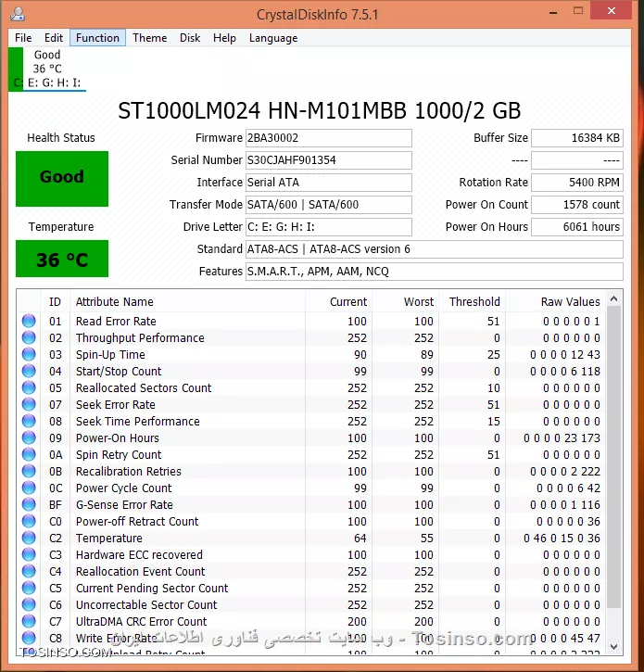This screenshot has height=672, width=644.
Task: Click status circle for Power Cycle Count
Action: [x=29, y=488]
